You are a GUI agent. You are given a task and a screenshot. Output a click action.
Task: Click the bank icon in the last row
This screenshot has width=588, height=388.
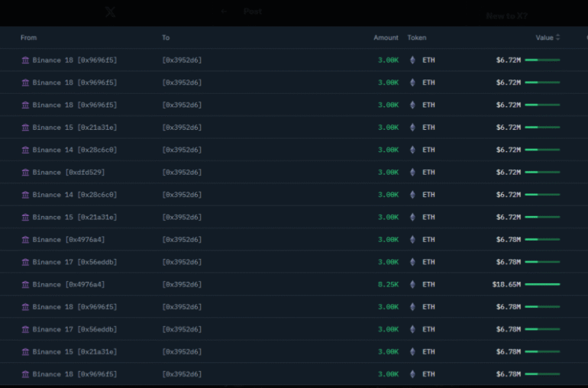(x=25, y=374)
